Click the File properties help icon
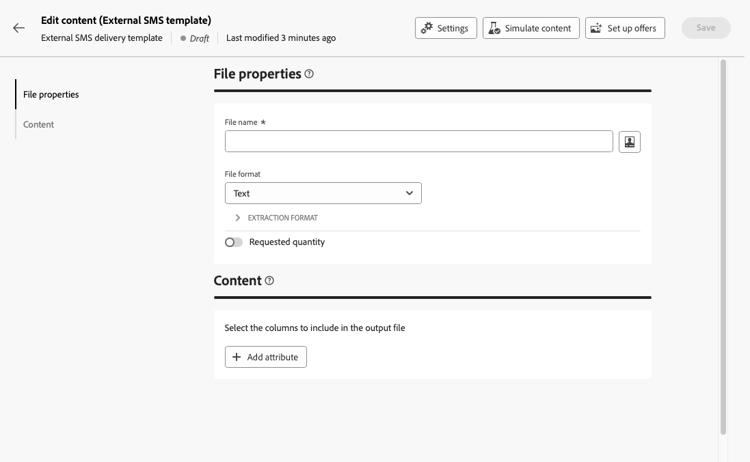The height and width of the screenshot is (462, 750). 309,74
